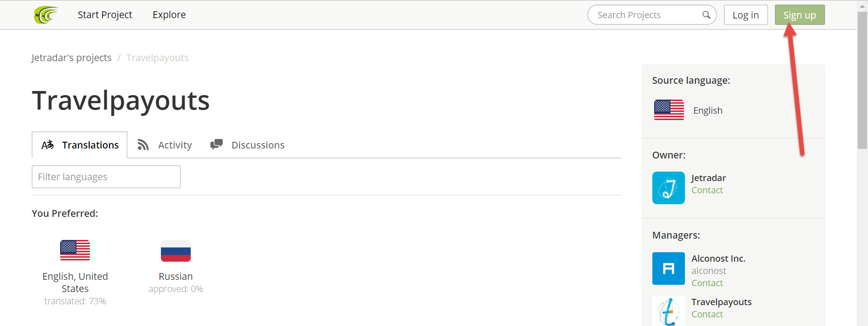Click Contact link under Alconost Inc.

[x=707, y=283]
